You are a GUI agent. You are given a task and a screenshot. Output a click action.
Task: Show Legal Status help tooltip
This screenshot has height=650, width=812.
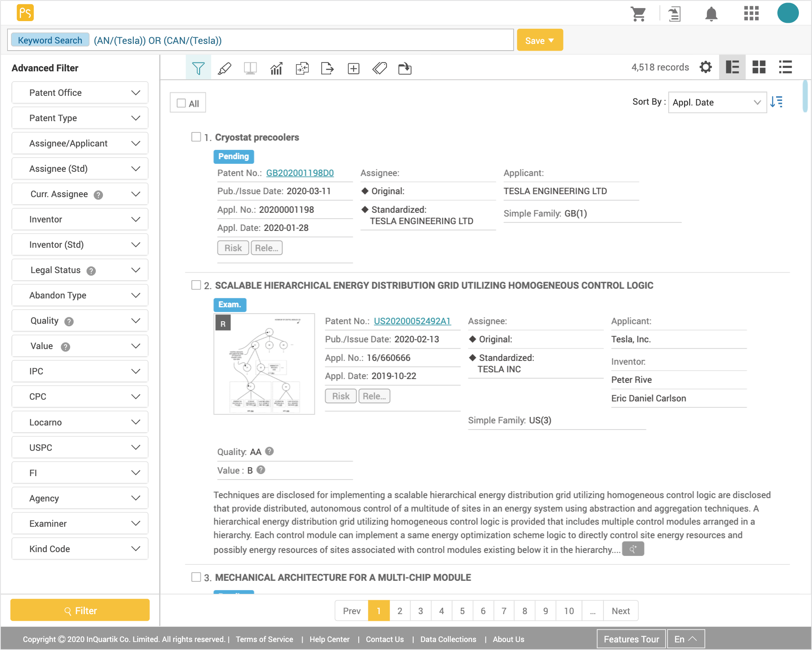[91, 271]
